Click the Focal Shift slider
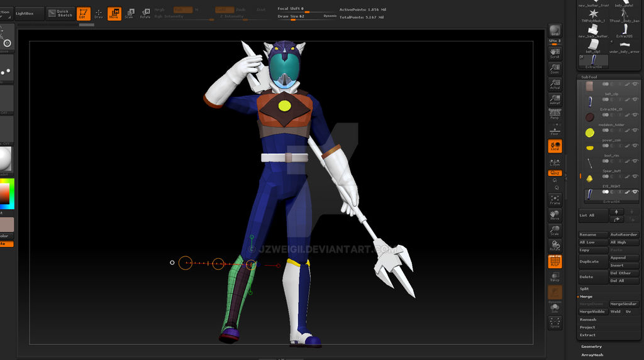 [x=307, y=9]
